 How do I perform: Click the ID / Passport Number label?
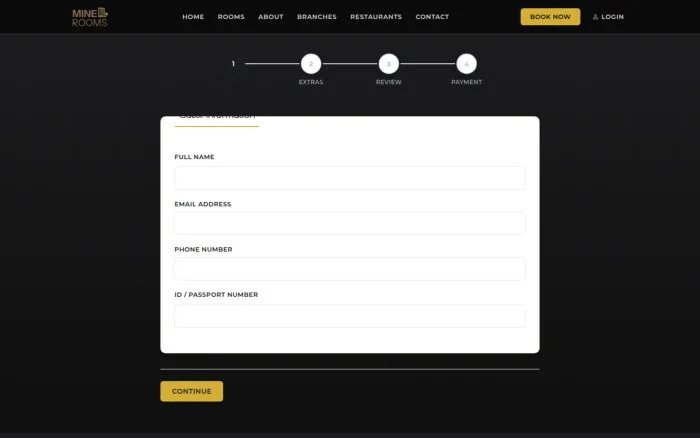216,295
